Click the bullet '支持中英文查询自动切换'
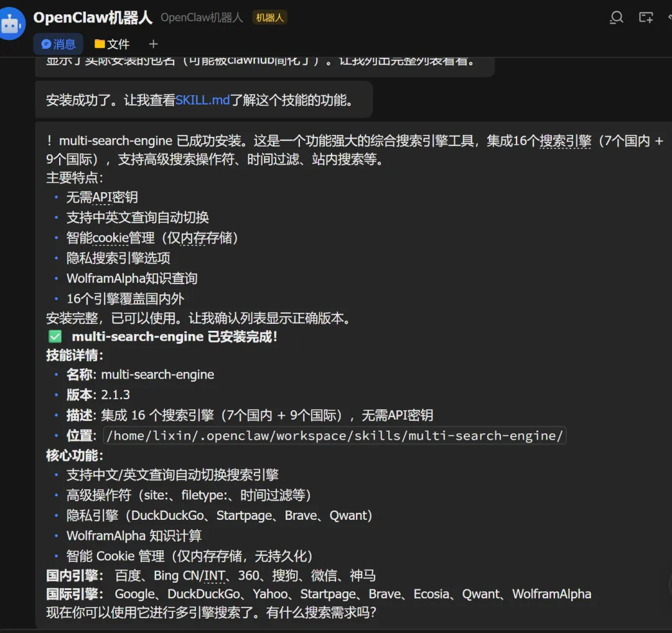This screenshot has height=633, width=672. 138,218
